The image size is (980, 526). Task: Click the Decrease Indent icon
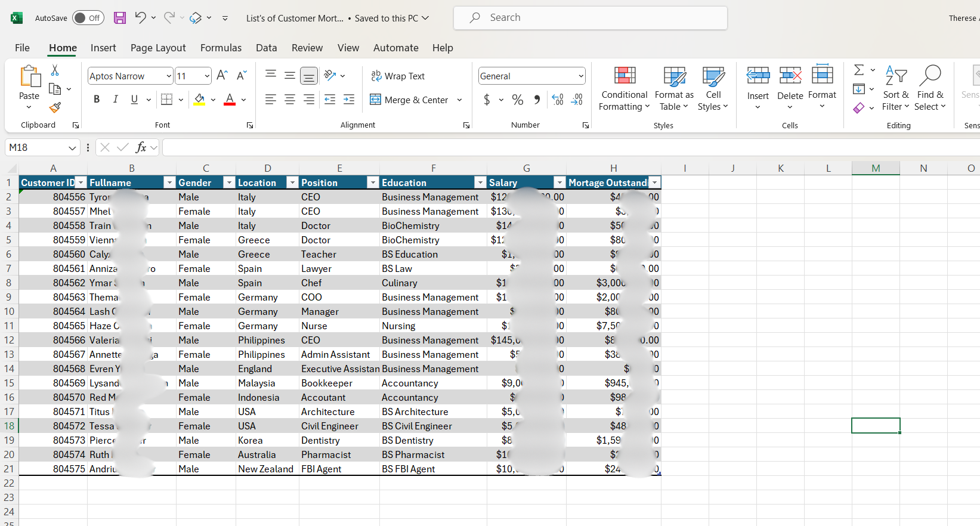click(330, 100)
